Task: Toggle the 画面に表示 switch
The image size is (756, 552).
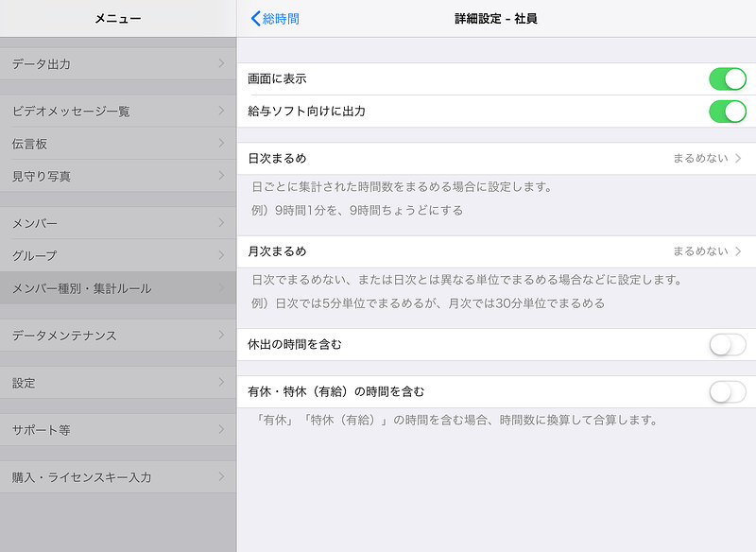Action: 727,79
